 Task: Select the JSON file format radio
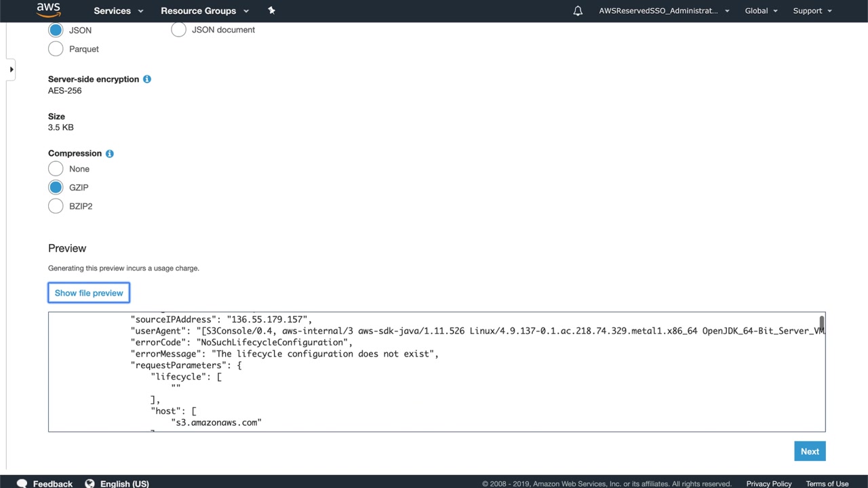(x=56, y=30)
